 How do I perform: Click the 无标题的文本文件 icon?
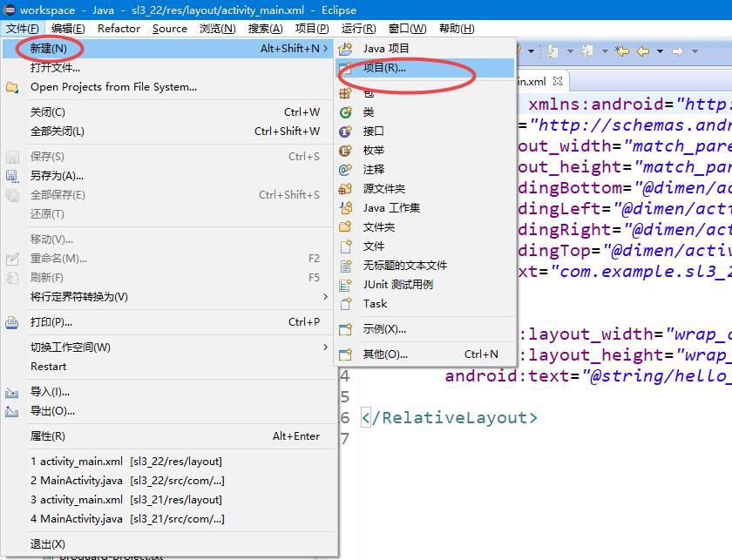coord(345,266)
